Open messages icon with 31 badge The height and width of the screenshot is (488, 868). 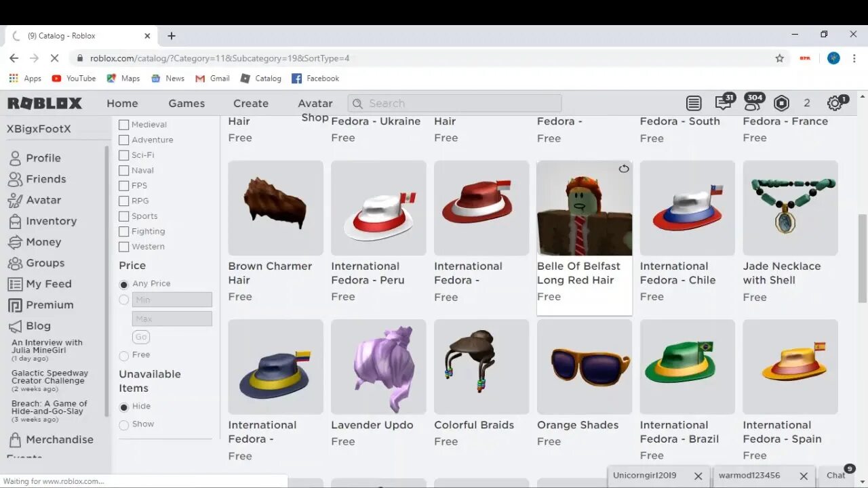coord(724,102)
